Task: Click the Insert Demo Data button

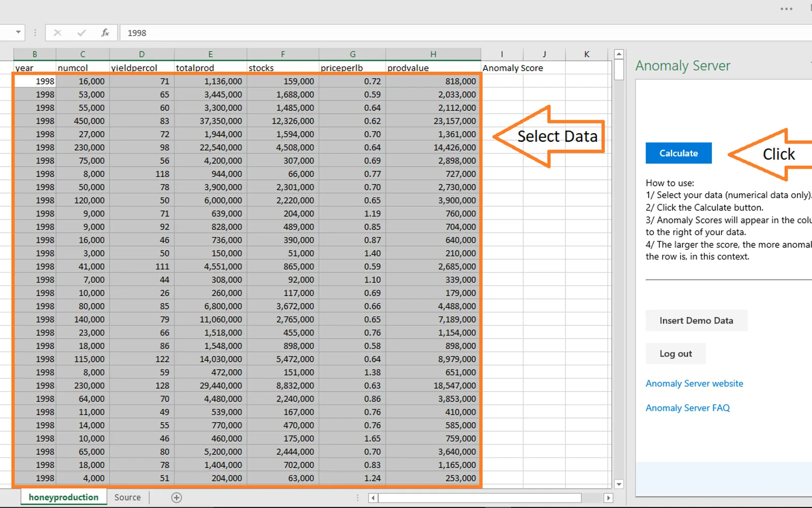Action: pos(696,321)
